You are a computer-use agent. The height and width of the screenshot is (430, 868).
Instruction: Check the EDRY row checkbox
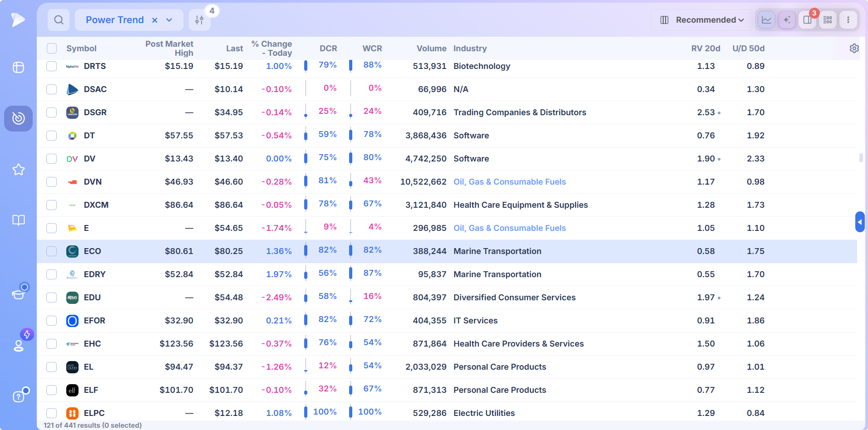pyautogui.click(x=52, y=274)
